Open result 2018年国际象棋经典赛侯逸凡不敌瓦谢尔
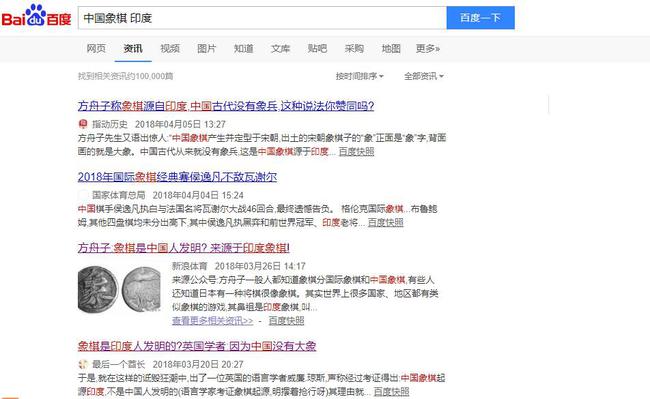The width and height of the screenshot is (650, 399). 177,177
